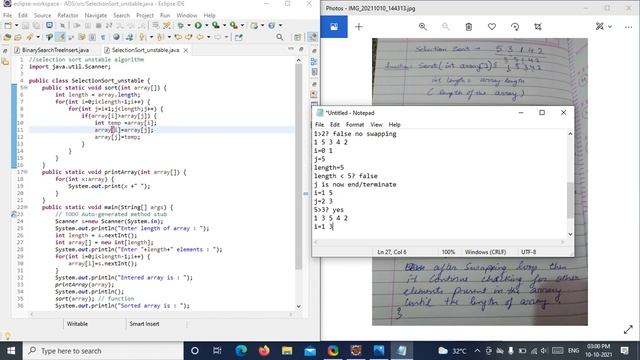Open the Eclipse Source menu
Screen dimensions: 640x360
(42, 16)
